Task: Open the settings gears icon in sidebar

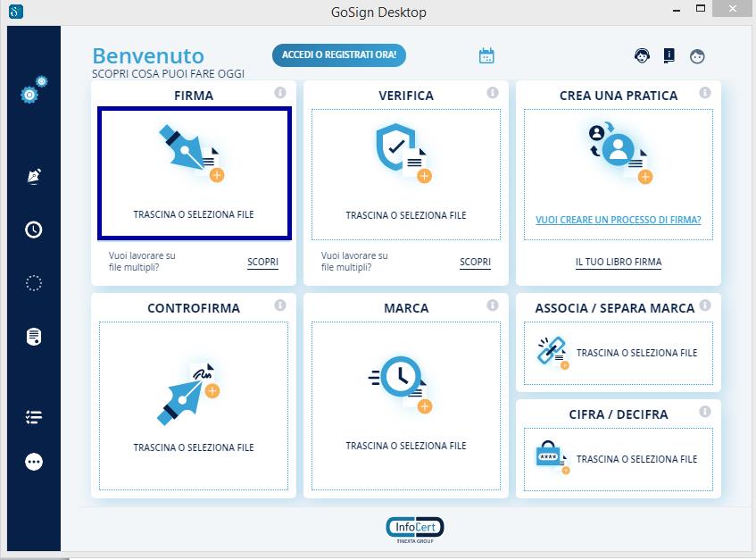Action: 34,89
